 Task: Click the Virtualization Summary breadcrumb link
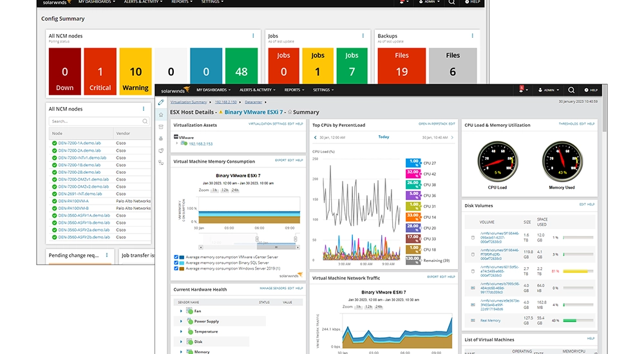189,102
